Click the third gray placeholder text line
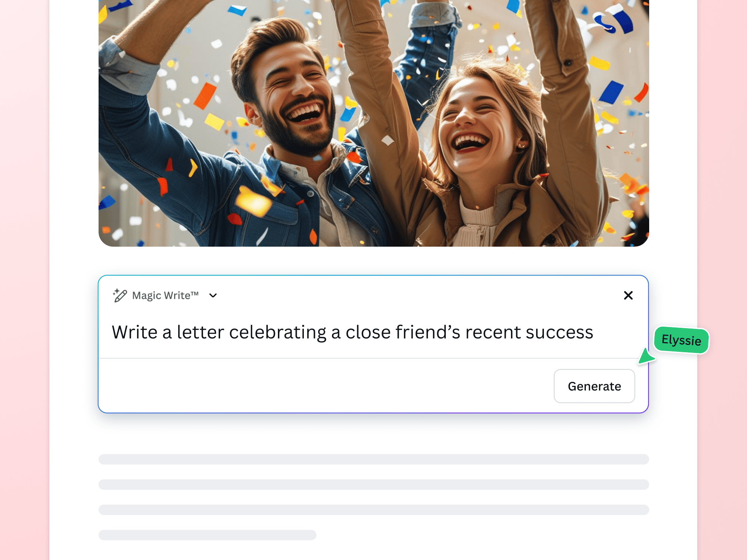This screenshot has height=560, width=747. (x=373, y=510)
